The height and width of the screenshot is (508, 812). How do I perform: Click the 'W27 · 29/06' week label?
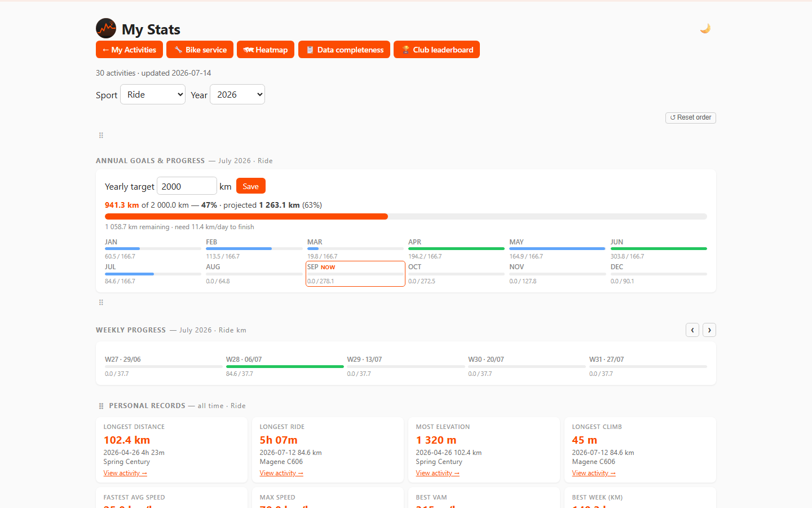[x=123, y=360]
